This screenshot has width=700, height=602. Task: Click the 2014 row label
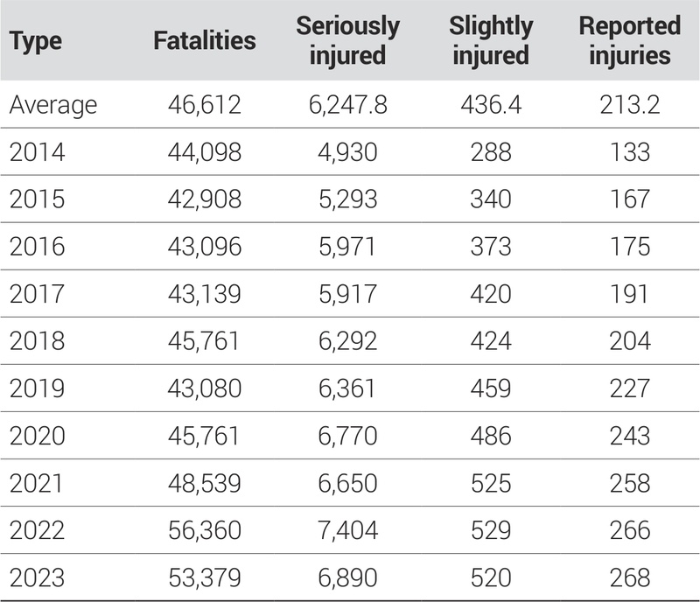[x=36, y=152]
